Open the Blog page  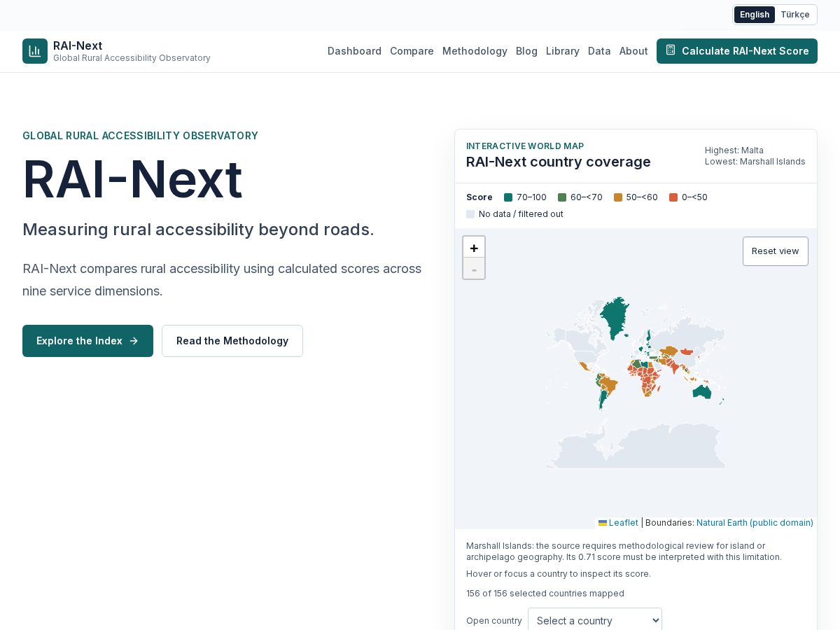pos(526,51)
